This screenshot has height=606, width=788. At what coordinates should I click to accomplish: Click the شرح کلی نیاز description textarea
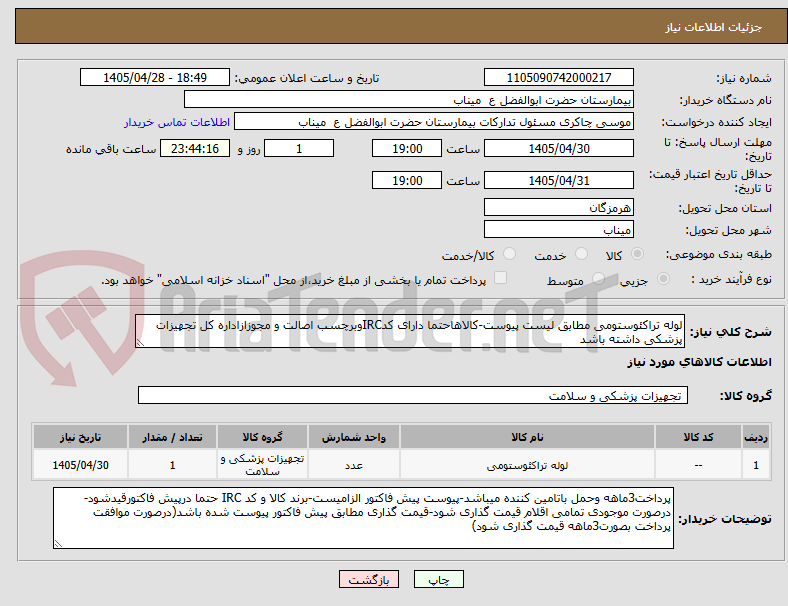pos(410,332)
